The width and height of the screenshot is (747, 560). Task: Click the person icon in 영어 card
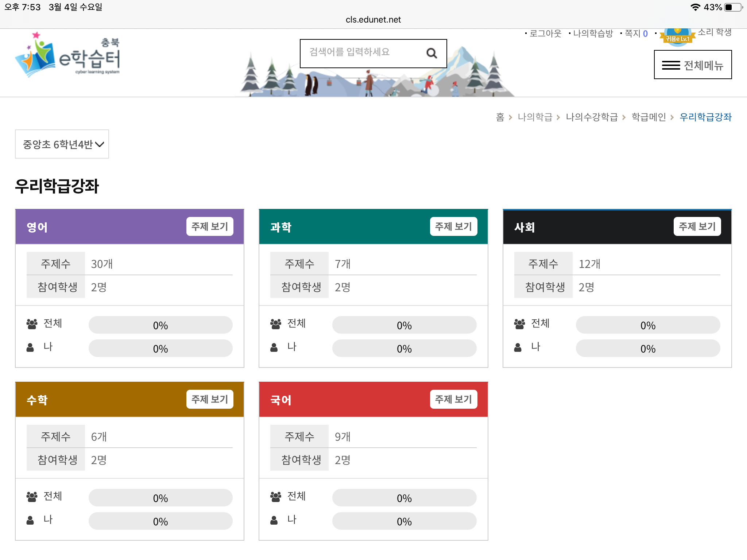[30, 347]
